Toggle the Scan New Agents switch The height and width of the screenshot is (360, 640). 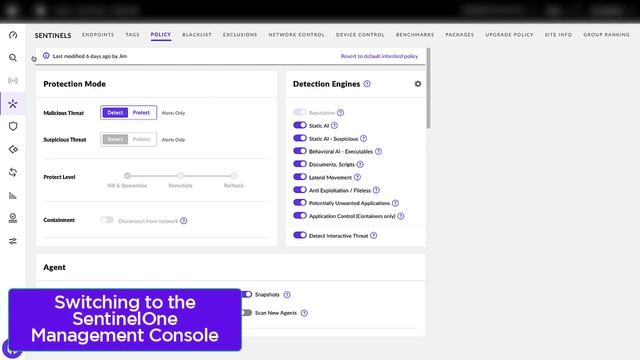click(x=247, y=313)
